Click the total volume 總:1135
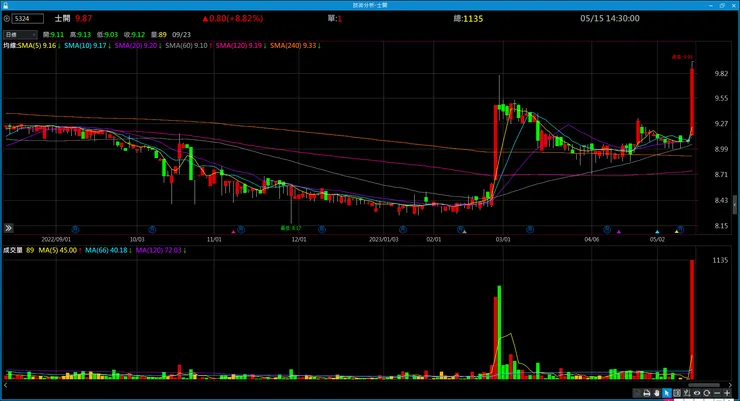Viewport: 740px width, 401px height. pos(468,18)
